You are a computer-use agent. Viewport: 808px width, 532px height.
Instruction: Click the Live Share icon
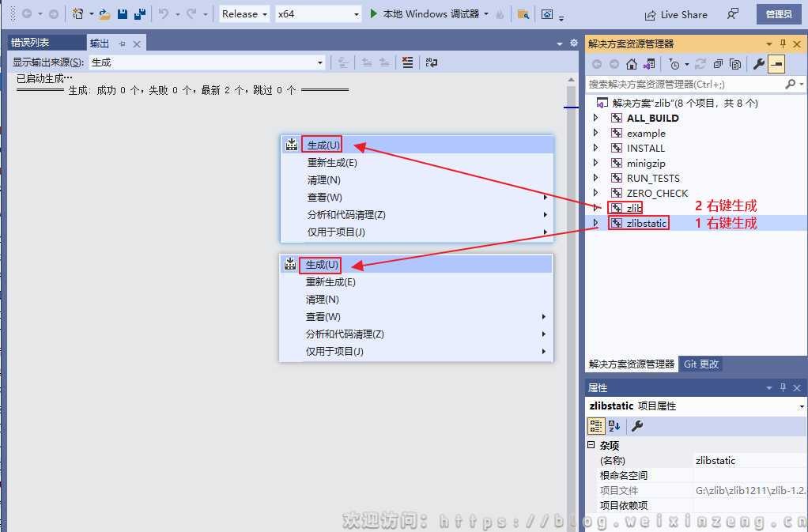point(651,15)
